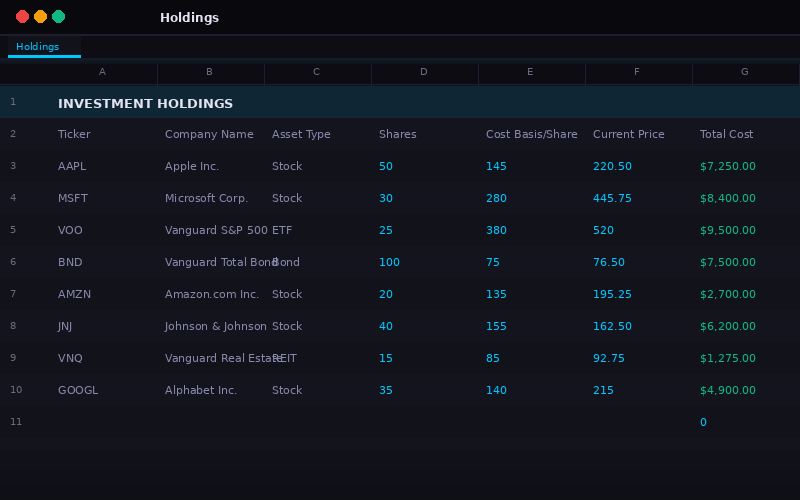Image resolution: width=800 pixels, height=500 pixels.
Task: Switch to the Holdings sheet tab
Action: tap(44, 46)
